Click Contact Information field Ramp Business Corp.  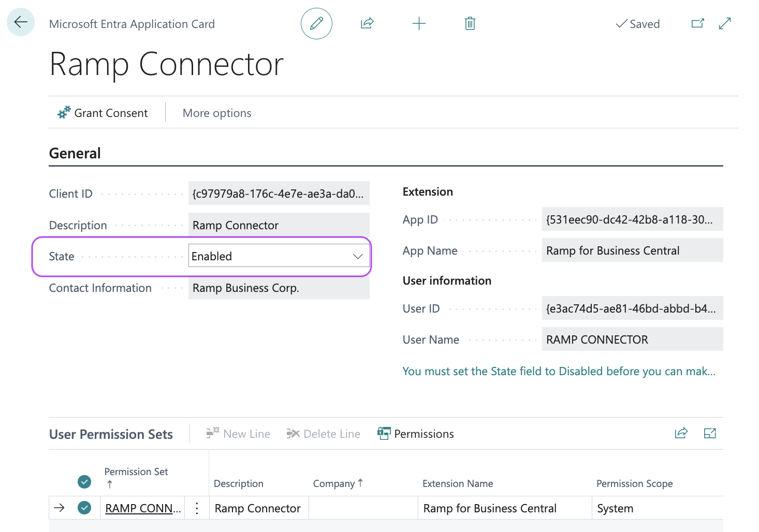tap(279, 288)
